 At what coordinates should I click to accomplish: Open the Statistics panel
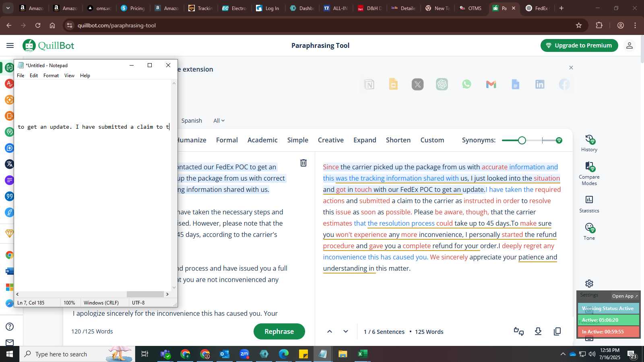(x=589, y=204)
